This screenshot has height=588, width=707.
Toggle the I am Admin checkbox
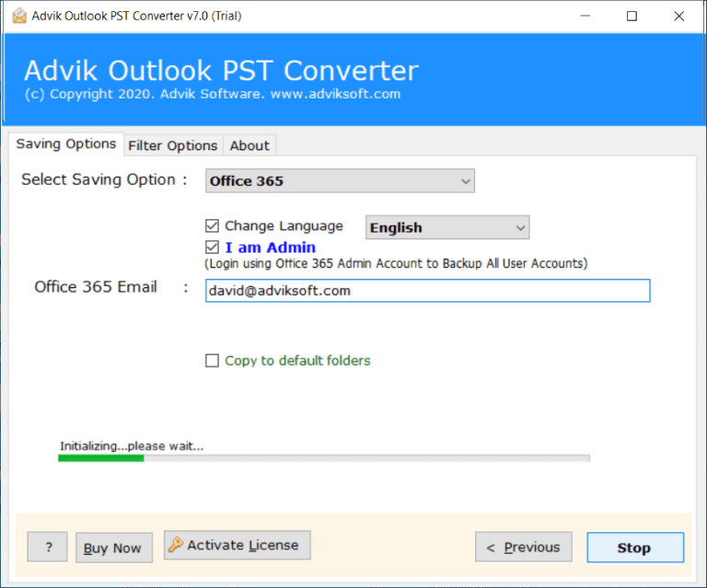click(x=213, y=248)
